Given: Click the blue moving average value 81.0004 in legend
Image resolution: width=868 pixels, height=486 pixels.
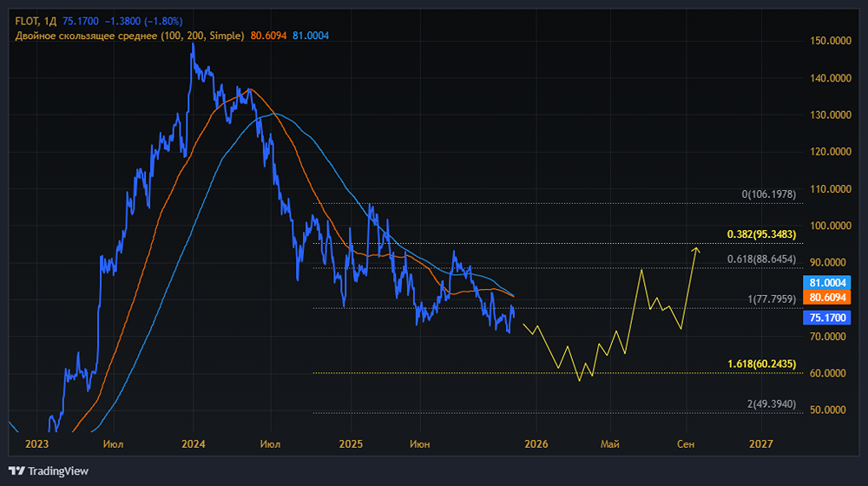Looking at the screenshot, I should click(x=311, y=36).
